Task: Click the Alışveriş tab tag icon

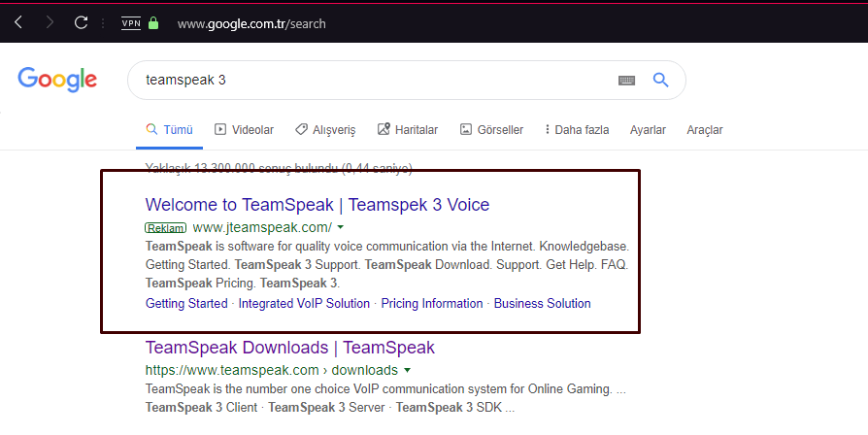Action: [x=301, y=129]
